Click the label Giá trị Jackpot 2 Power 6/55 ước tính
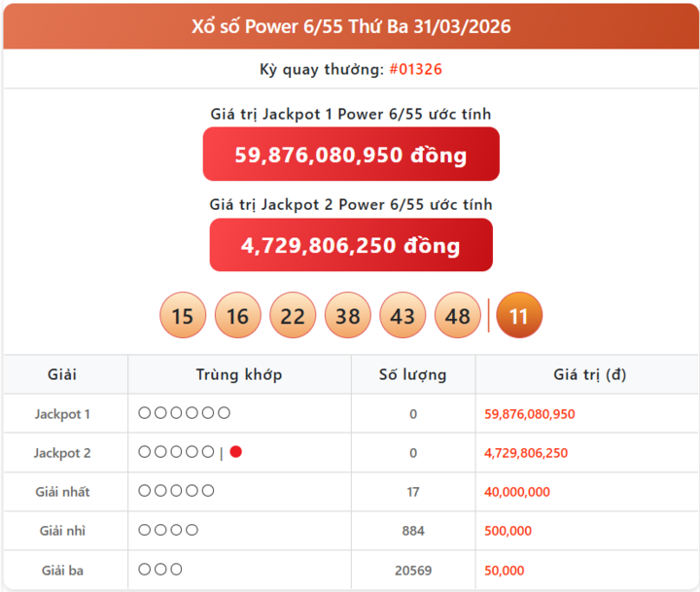Viewport: 700px width, 592px height. [350, 204]
